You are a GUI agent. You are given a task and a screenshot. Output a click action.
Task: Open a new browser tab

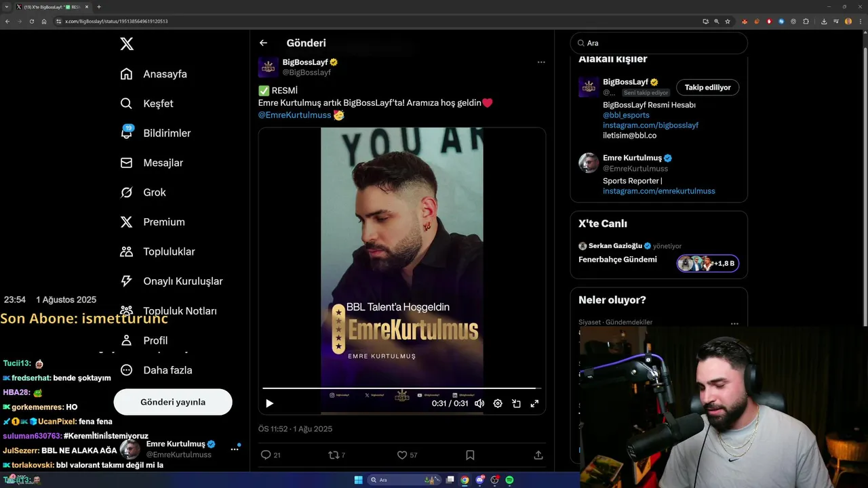99,7
